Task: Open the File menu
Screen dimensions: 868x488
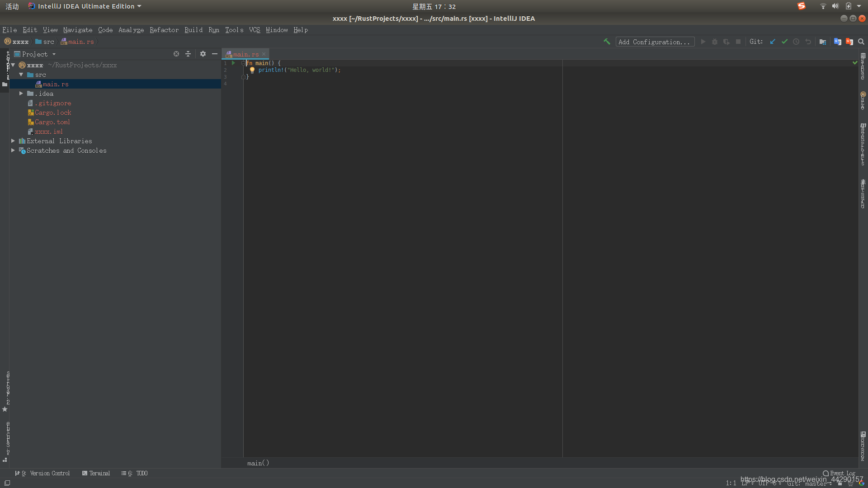Action: click(x=9, y=30)
